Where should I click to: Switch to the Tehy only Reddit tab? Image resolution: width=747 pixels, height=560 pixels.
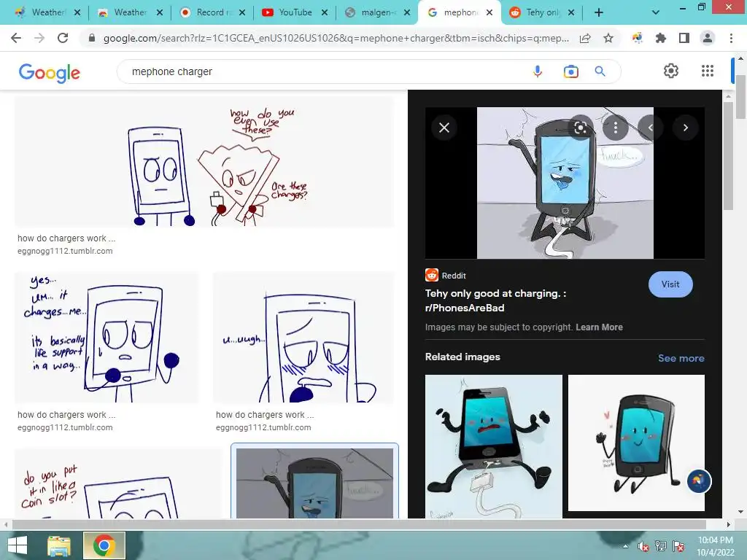click(x=541, y=12)
